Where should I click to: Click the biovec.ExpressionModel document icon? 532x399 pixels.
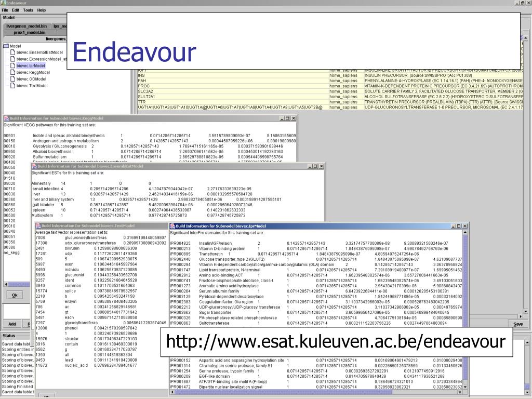(x=13, y=59)
